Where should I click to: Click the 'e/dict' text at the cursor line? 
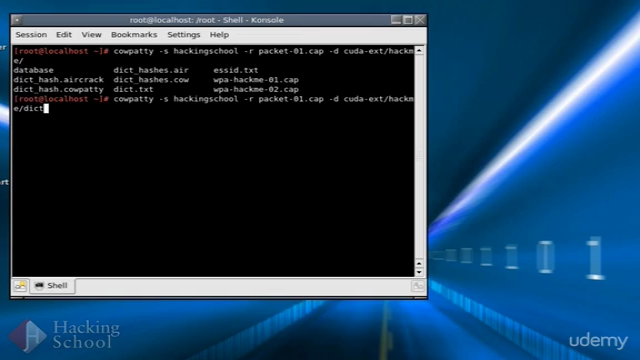[x=28, y=108]
